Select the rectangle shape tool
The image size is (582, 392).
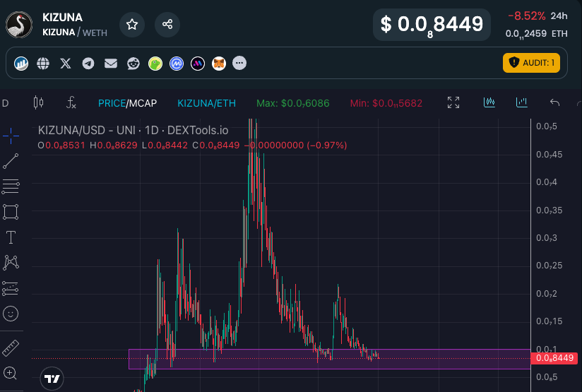pos(11,212)
